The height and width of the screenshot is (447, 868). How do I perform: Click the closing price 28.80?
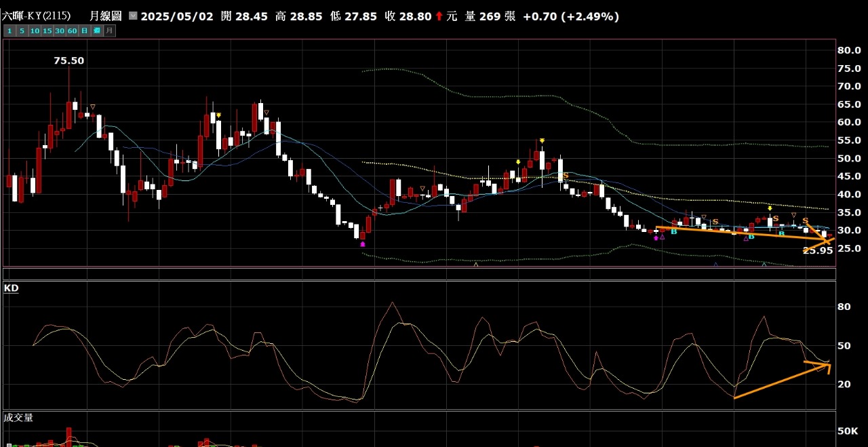[414, 16]
